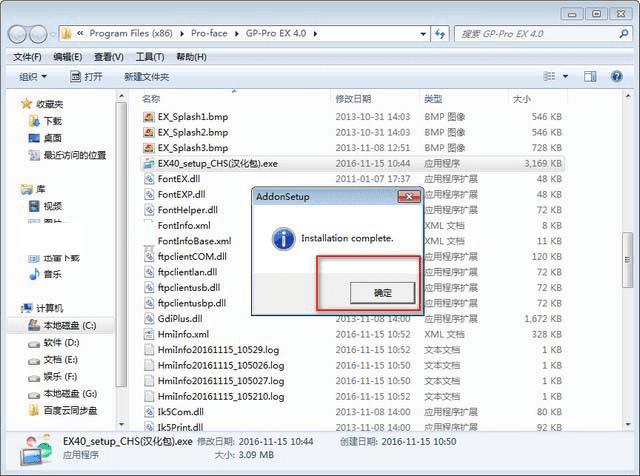The height and width of the screenshot is (476, 640).
Task: Click the navigation pane scroll down arrow
Action: (x=121, y=425)
